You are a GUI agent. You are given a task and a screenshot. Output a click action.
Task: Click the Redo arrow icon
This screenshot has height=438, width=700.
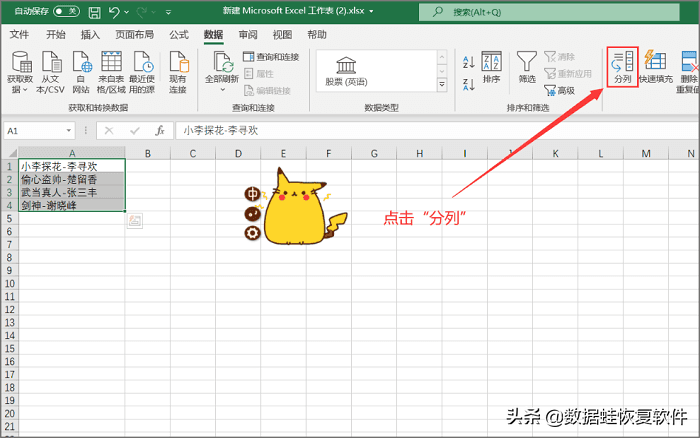point(142,12)
